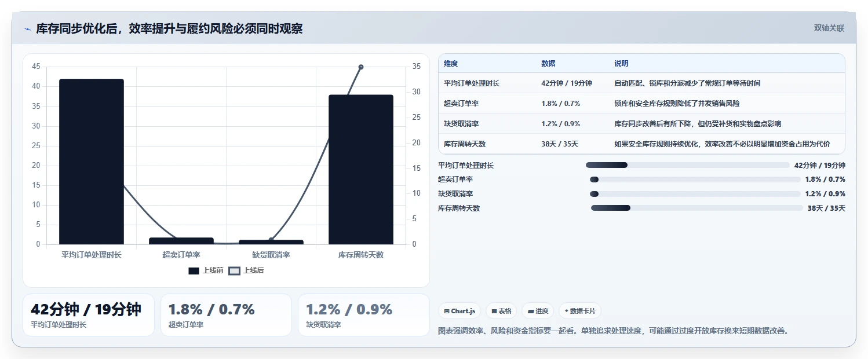The image size is (868, 359).
Task: Click the title 库存同步优化后 heading text
Action: pyautogui.click(x=169, y=29)
